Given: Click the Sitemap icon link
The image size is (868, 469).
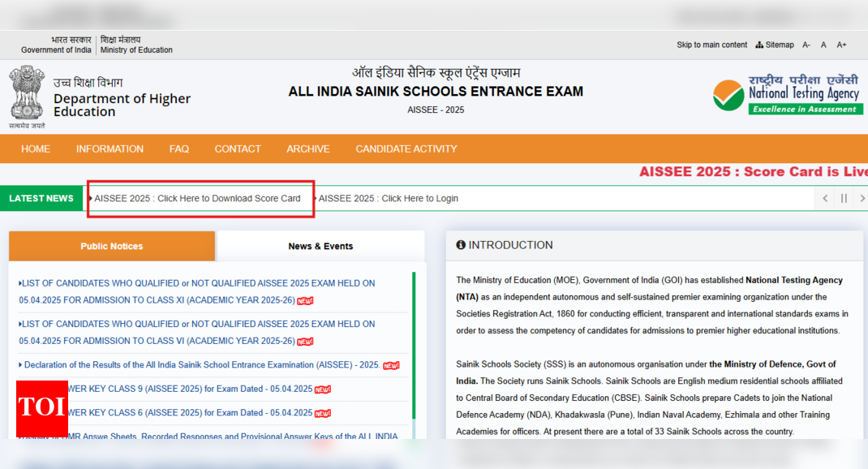Looking at the screenshot, I should click(x=775, y=45).
